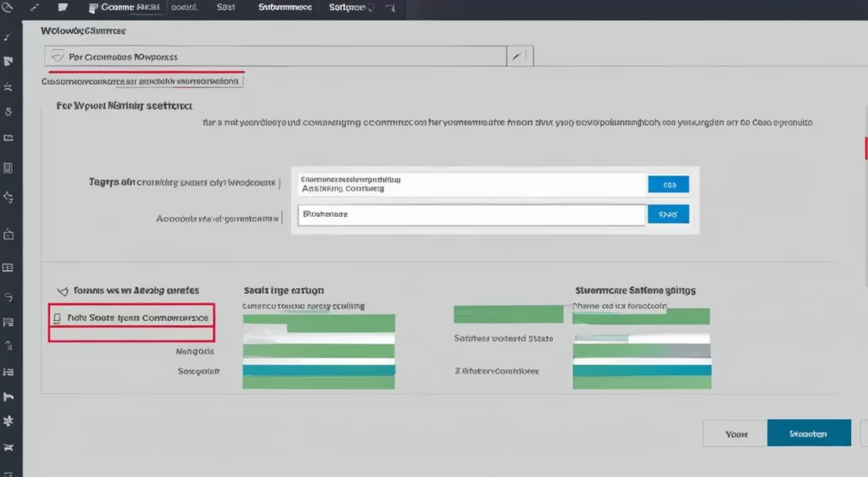The height and width of the screenshot is (477, 868).
Task: Open the figure-eight icon in the sidebar
Action: (x=8, y=112)
